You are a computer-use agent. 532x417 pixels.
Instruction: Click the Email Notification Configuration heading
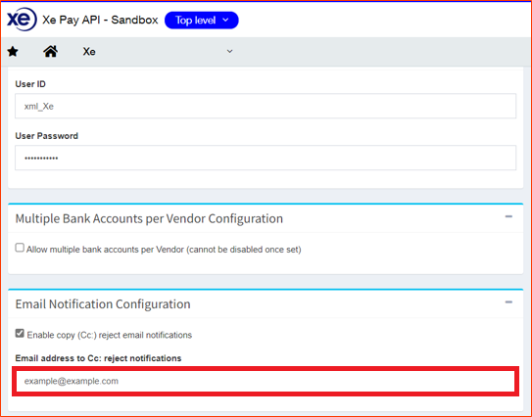[x=103, y=304]
